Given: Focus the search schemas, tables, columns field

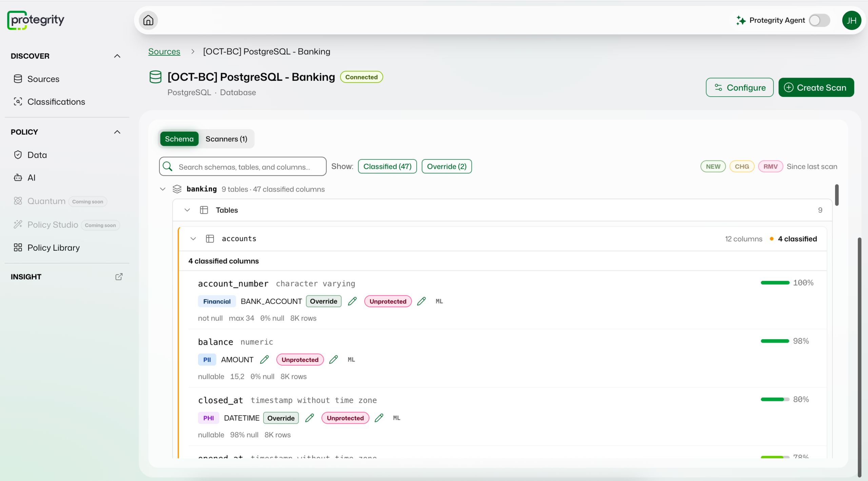Looking at the screenshot, I should tap(243, 167).
